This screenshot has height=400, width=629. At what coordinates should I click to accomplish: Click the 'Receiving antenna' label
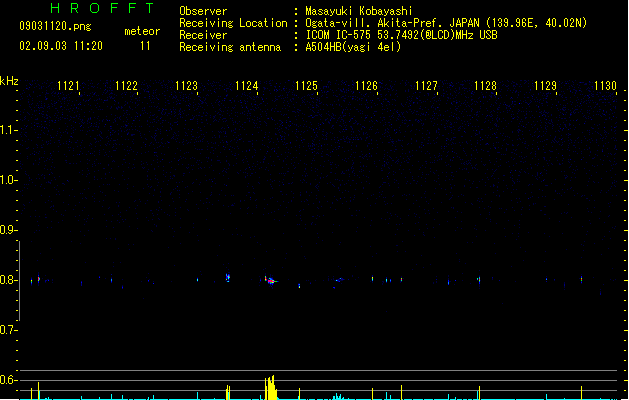(x=230, y=47)
